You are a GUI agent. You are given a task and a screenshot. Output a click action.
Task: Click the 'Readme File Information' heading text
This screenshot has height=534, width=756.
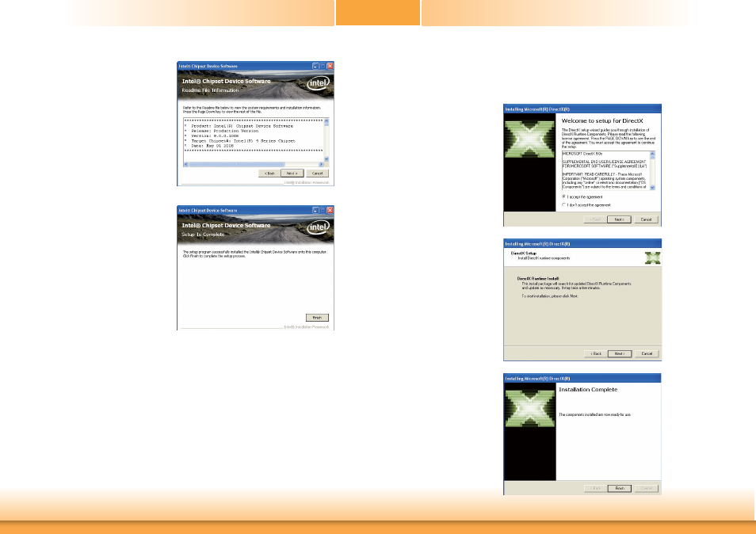210,90
